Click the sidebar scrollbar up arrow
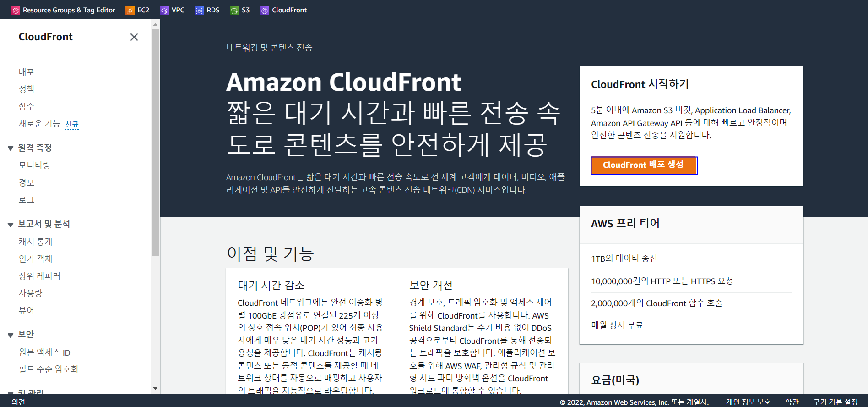Image resolution: width=868 pixels, height=407 pixels. 155,24
